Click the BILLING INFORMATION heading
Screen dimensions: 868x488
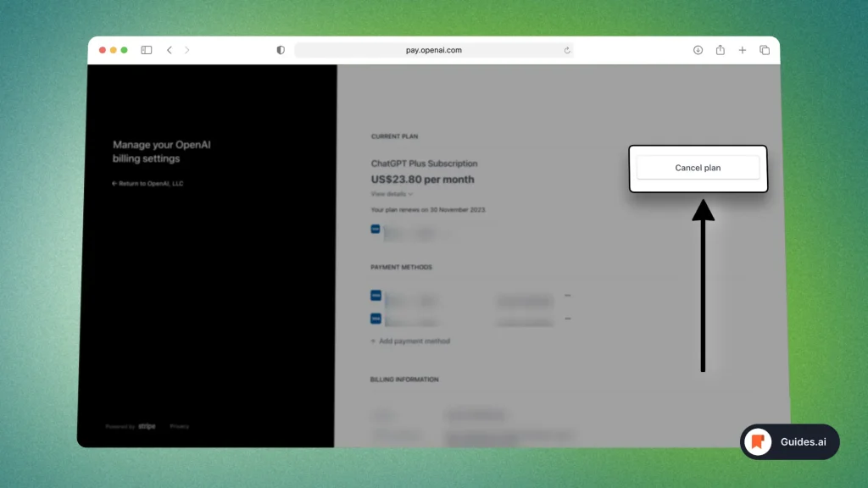[x=404, y=380]
